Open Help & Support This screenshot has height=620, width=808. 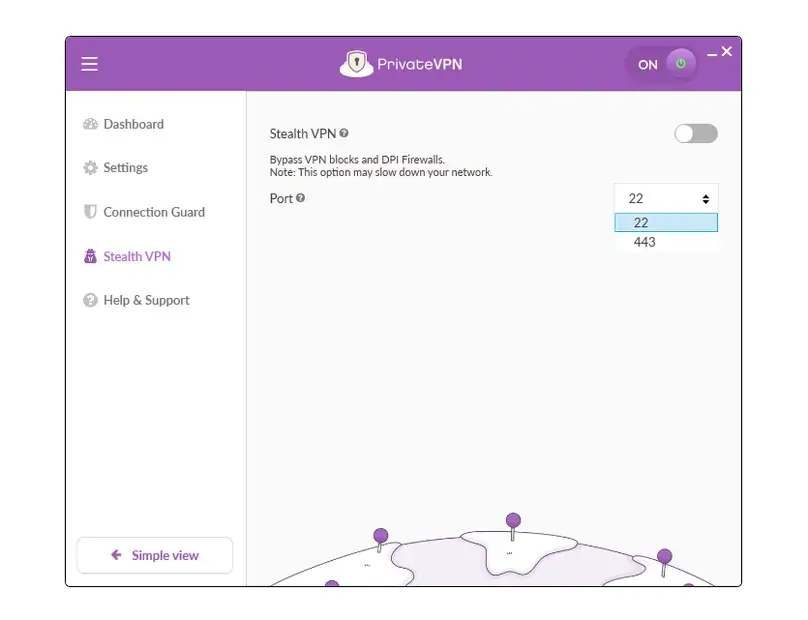[137, 300]
